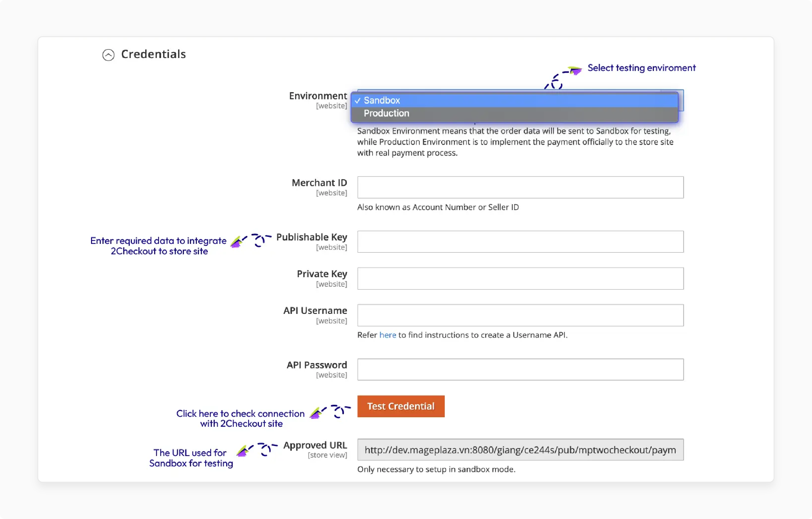The width and height of the screenshot is (812, 519).
Task: Click the Private Key label
Action: pyautogui.click(x=322, y=274)
